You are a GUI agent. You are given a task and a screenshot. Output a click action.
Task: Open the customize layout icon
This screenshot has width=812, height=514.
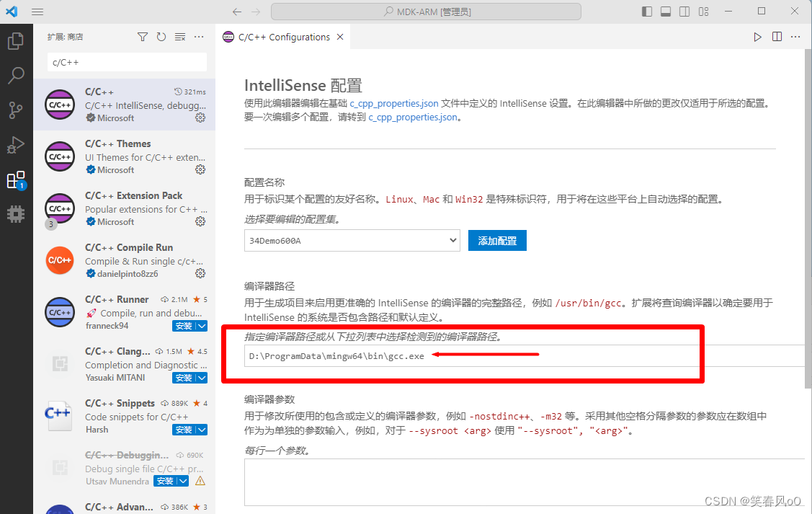pyautogui.click(x=703, y=12)
